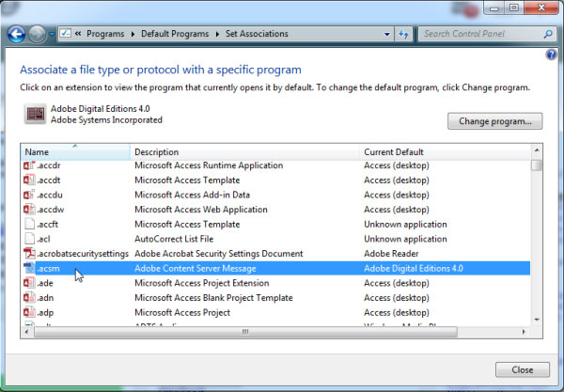This screenshot has width=564, height=392.
Task: Click the .ade extension name
Action: [45, 283]
